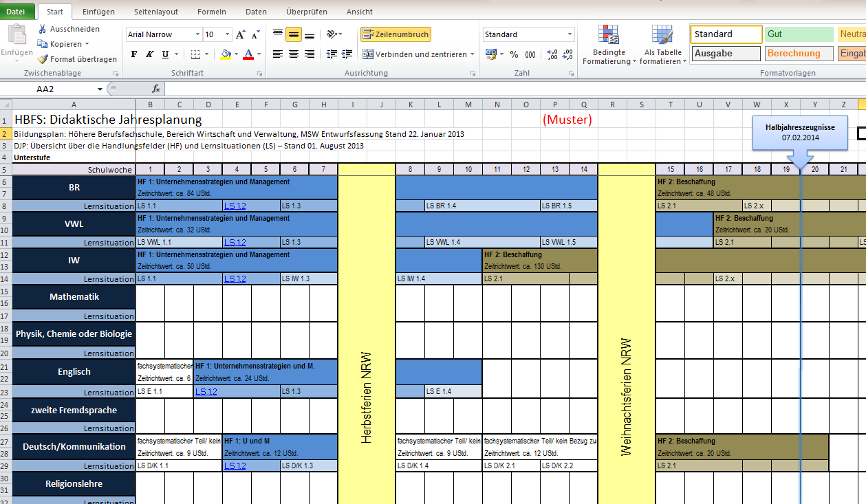Follow the LS 1.2 link in BR row
The width and height of the screenshot is (866, 504).
235,206
